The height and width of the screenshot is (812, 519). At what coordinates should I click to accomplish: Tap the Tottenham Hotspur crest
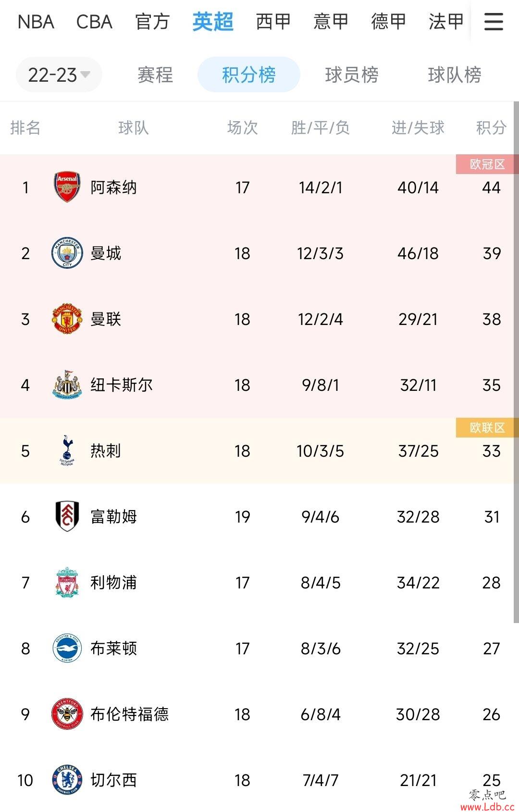(x=67, y=450)
